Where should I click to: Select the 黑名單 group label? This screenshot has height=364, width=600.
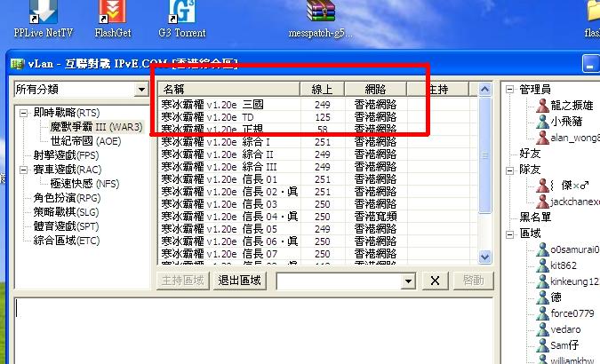point(535,218)
